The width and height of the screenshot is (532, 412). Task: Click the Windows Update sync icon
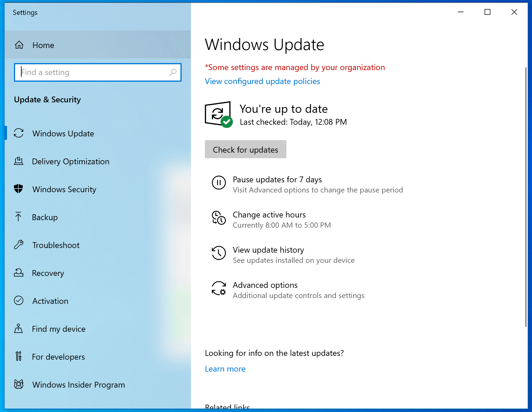(19, 133)
